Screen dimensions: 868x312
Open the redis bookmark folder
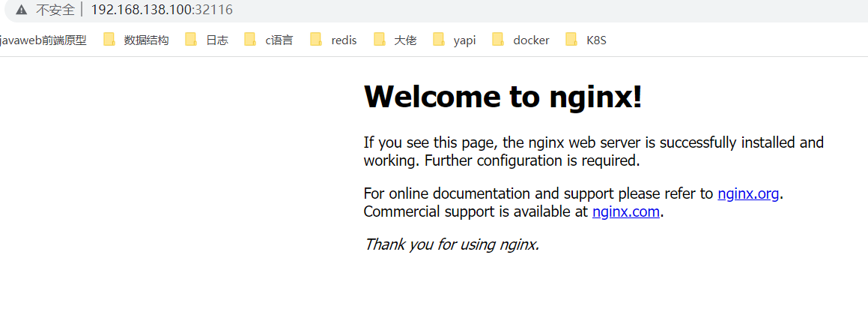[x=333, y=40]
